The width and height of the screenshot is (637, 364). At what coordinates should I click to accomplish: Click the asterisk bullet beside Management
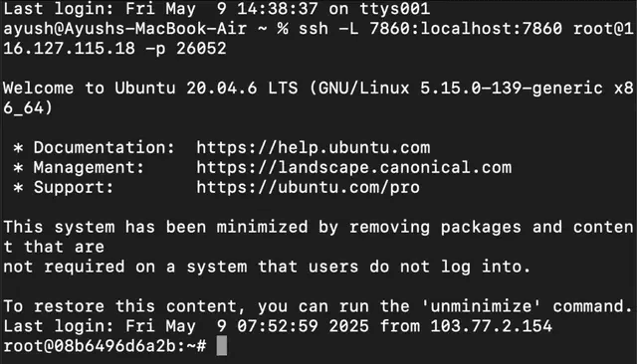tap(18, 168)
